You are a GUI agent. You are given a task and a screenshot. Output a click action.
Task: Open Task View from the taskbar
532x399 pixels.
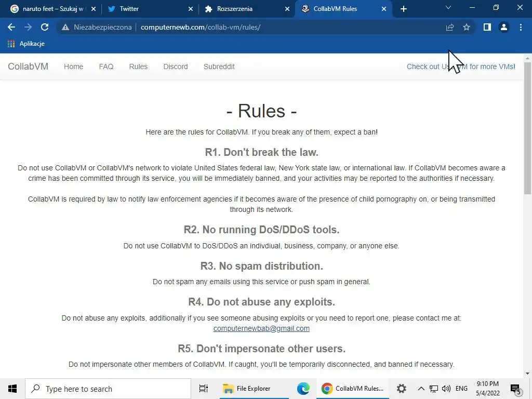point(204,389)
